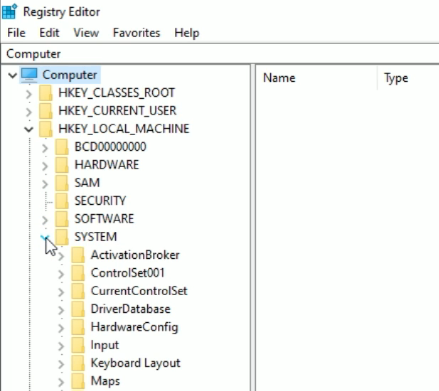Expand the ControlSet001 chevron

click(x=61, y=274)
